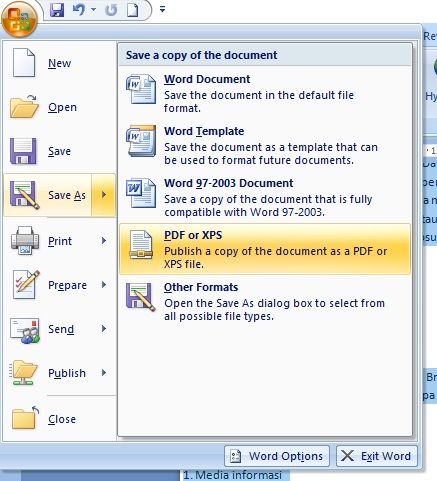
Task: Expand the Prepare submenu arrow
Action: [x=104, y=285]
